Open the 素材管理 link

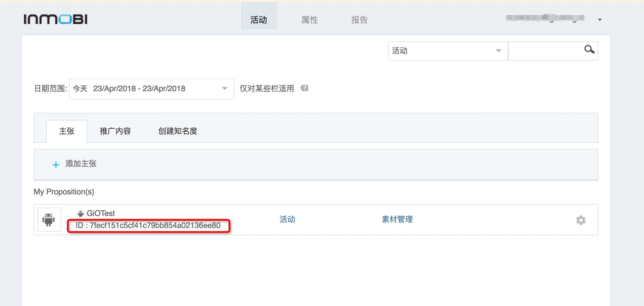tap(397, 219)
